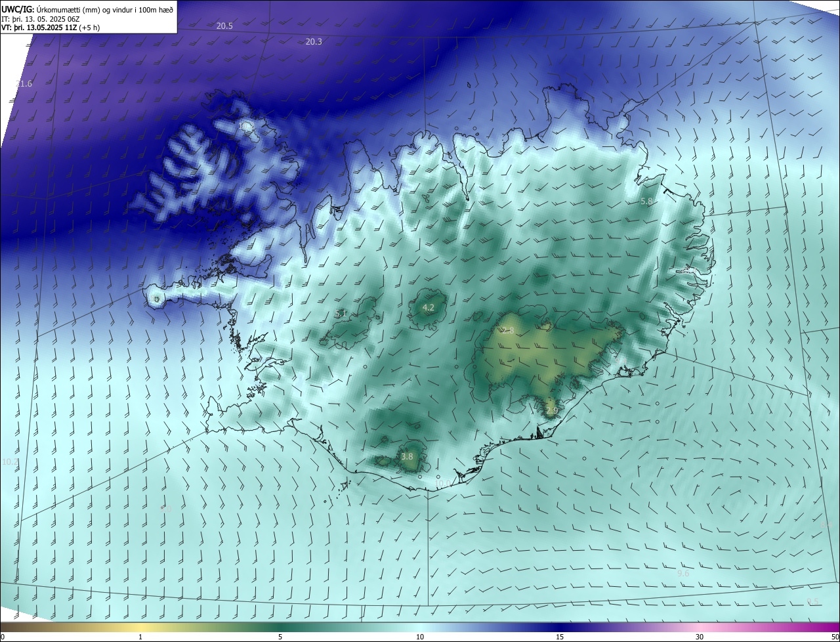Click the colorbar tick label 50
This screenshot has width=840, height=642.
[835, 637]
